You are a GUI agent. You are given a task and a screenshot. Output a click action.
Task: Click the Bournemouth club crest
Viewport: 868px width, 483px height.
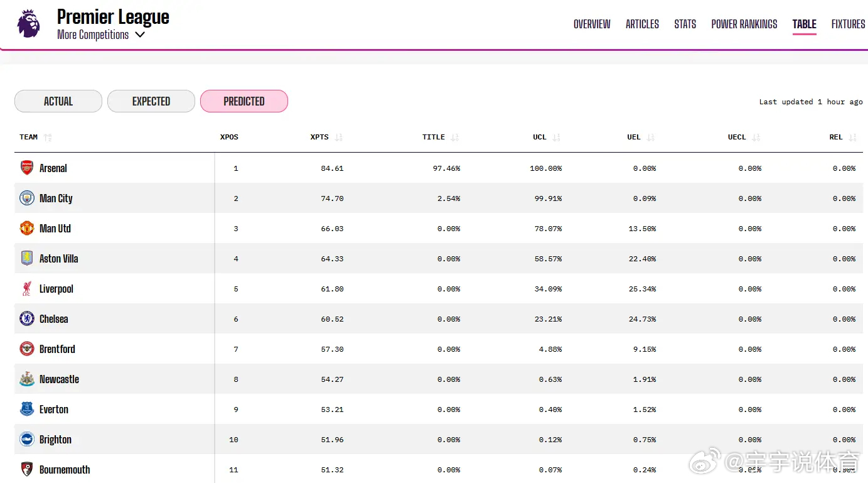(x=26, y=469)
